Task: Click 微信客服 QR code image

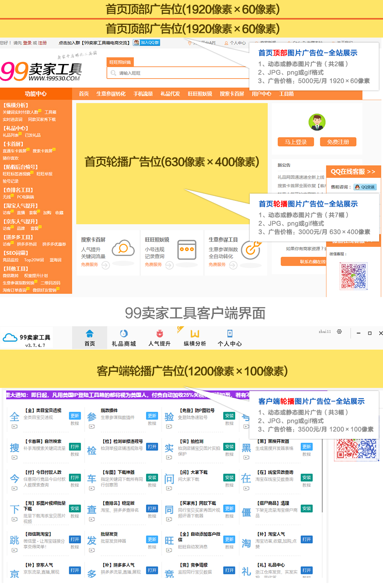Action: [354, 276]
